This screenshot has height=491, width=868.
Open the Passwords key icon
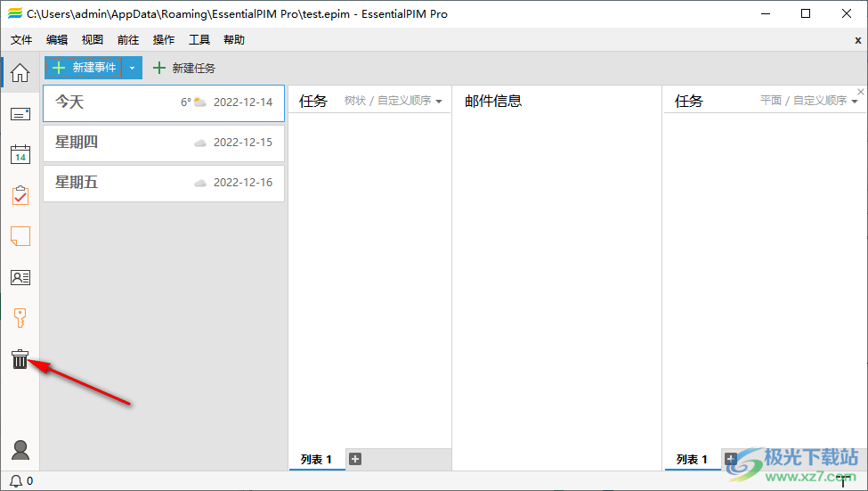[x=20, y=318]
